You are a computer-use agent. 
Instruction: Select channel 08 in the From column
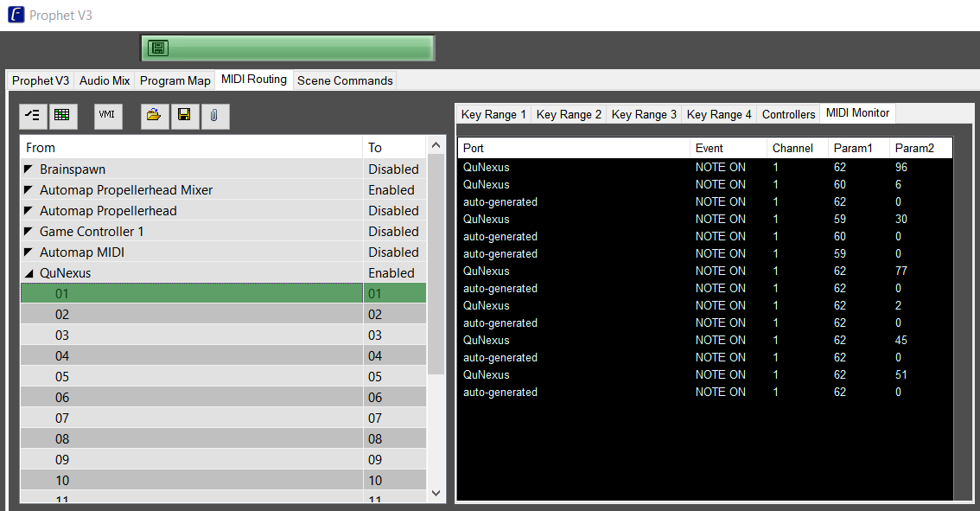pos(191,438)
